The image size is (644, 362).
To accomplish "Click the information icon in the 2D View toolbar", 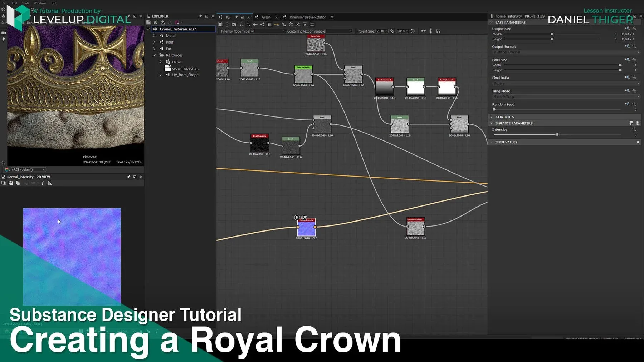I will tap(43, 183).
